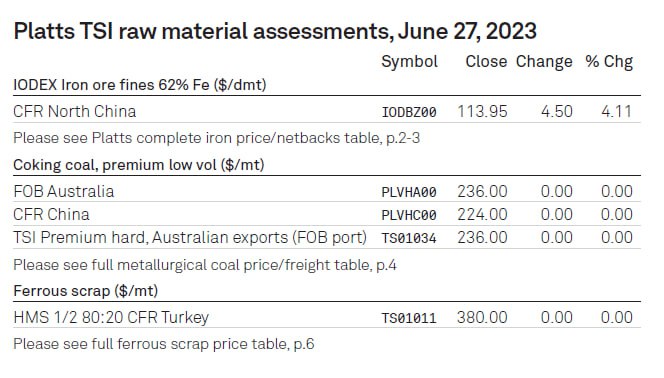Click the IODBZ00 symbol code

tap(409, 112)
